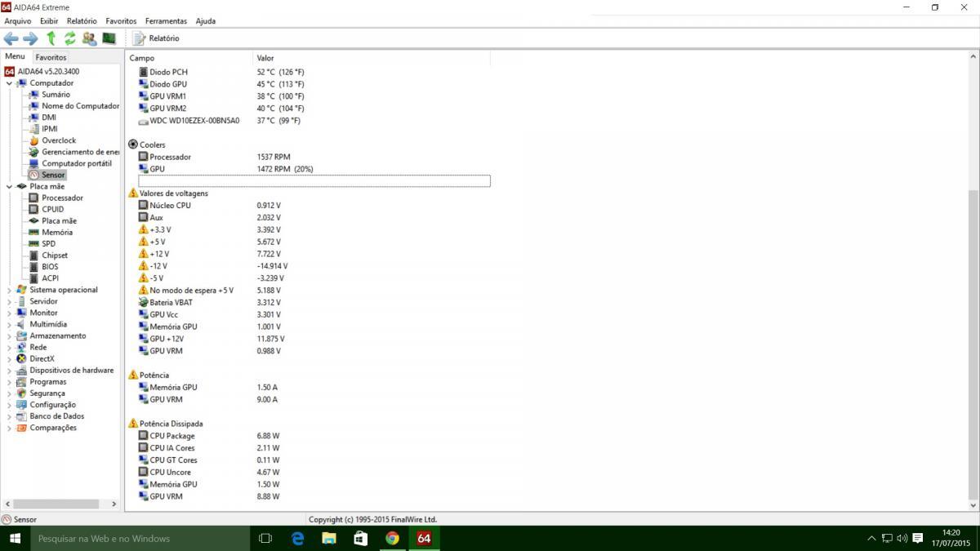
Task: Open the Ferramentas menu
Action: click(x=166, y=20)
